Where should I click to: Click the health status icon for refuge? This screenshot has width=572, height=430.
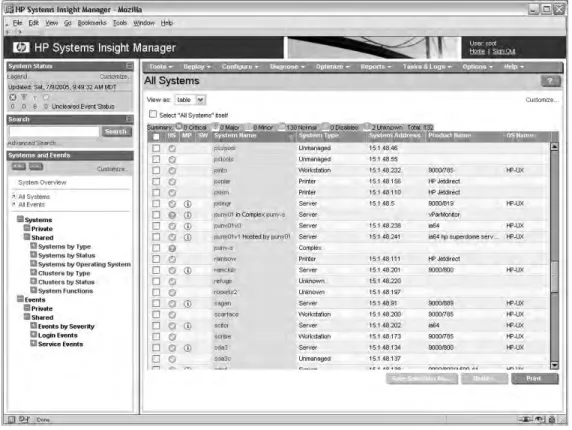click(172, 281)
